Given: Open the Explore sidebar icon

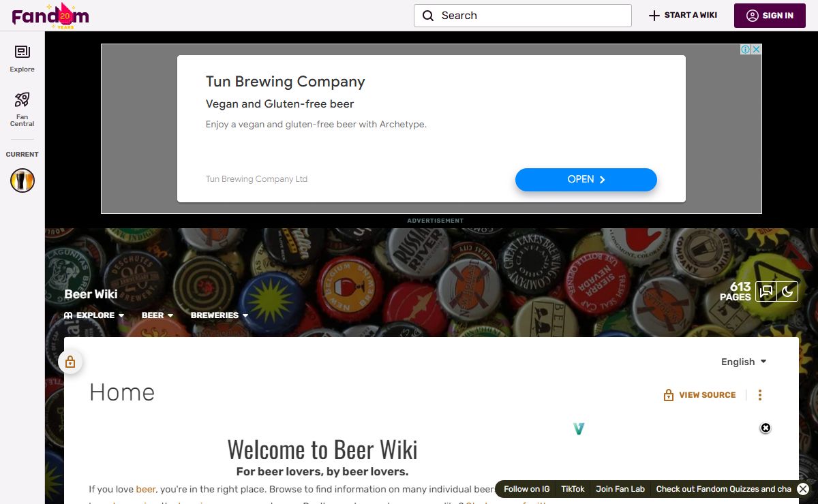Looking at the screenshot, I should (x=22, y=59).
